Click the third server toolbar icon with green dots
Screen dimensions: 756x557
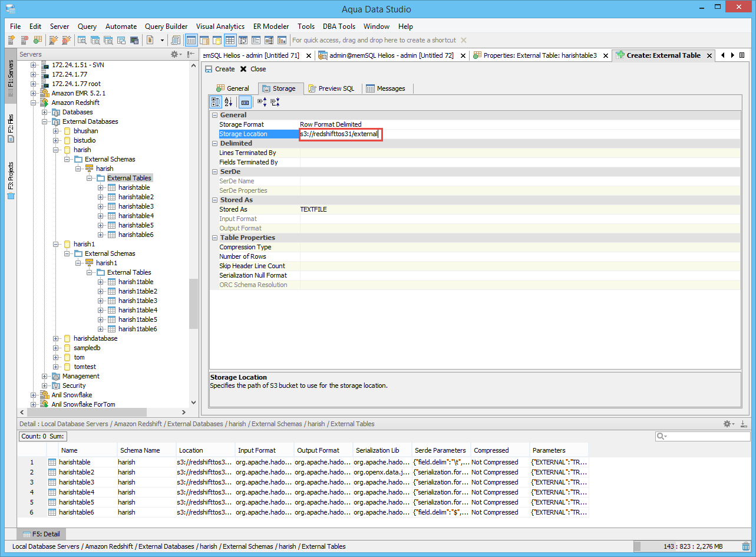(x=37, y=40)
